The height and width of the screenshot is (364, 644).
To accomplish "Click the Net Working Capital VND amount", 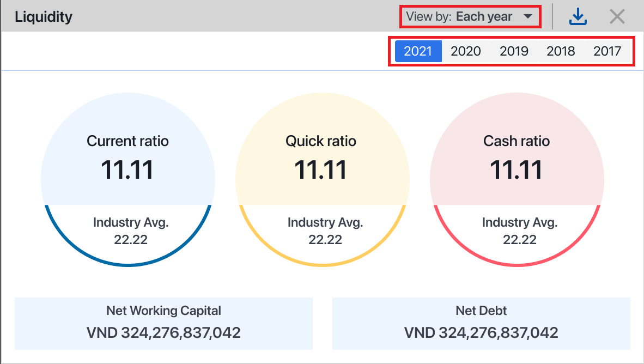I will (163, 332).
